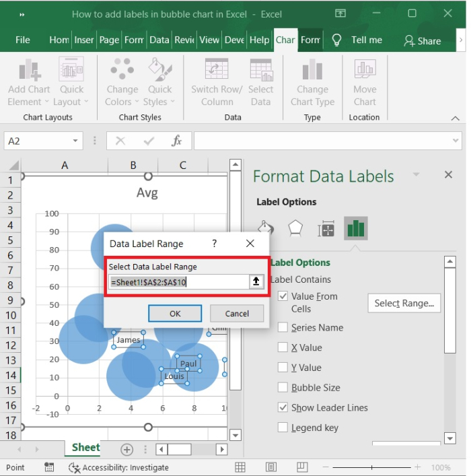Image resolution: width=471 pixels, height=476 pixels.
Task: Click the Share person icon
Action: click(409, 40)
